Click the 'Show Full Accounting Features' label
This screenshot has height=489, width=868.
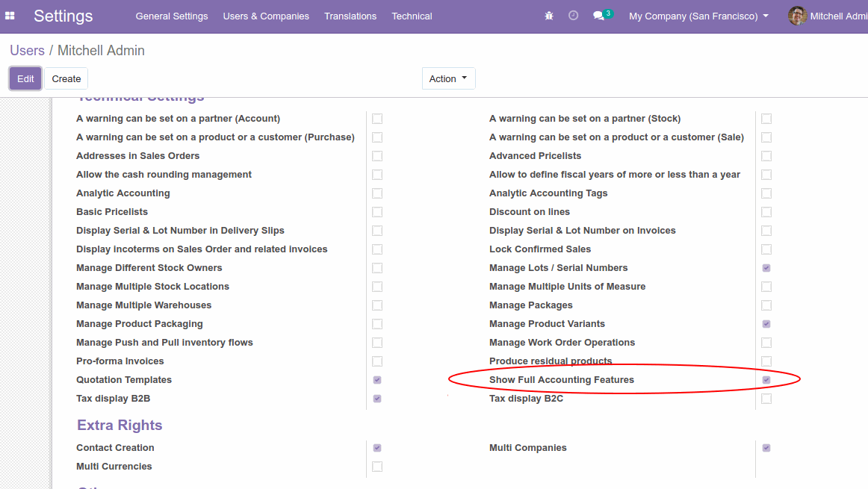(x=561, y=379)
